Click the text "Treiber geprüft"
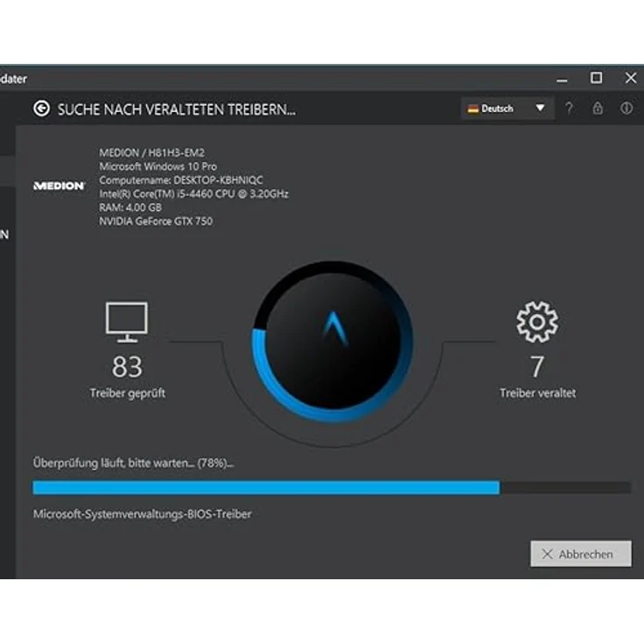This screenshot has width=644, height=644. [128, 393]
